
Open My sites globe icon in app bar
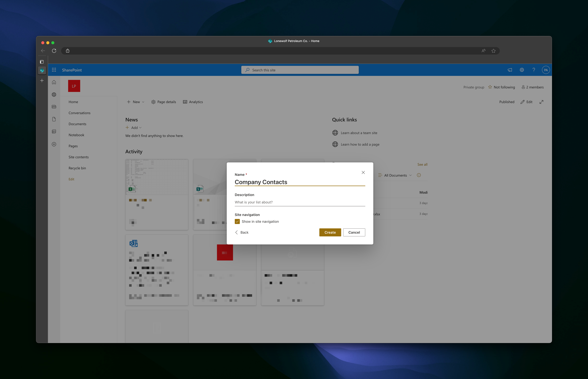tap(54, 95)
